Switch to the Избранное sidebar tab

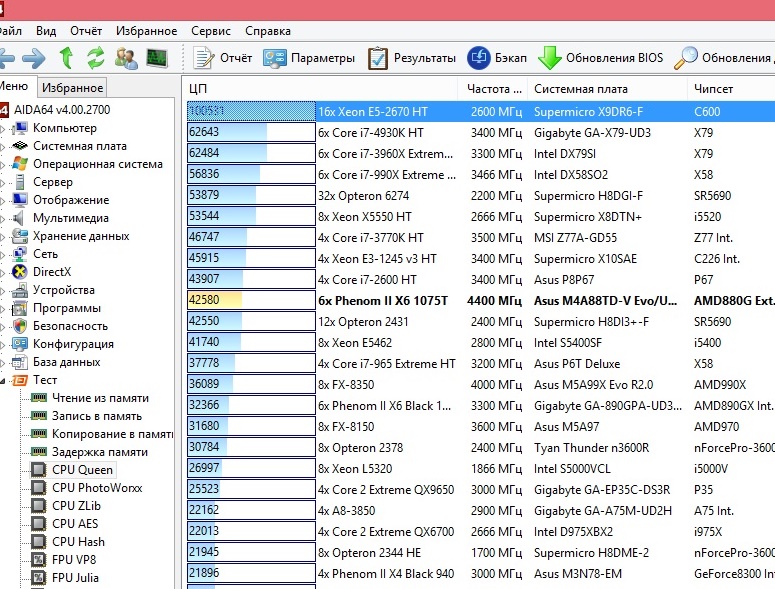pyautogui.click(x=73, y=88)
